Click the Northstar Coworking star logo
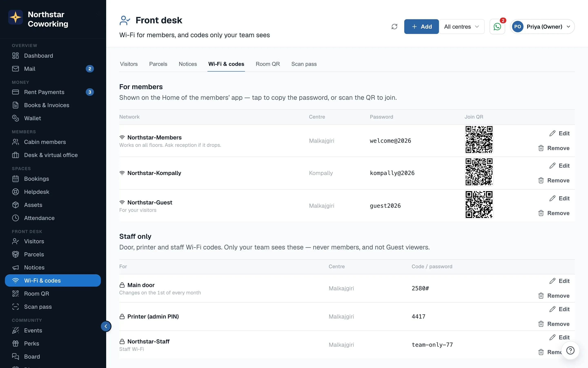This screenshot has width=588, height=368. 16,17
